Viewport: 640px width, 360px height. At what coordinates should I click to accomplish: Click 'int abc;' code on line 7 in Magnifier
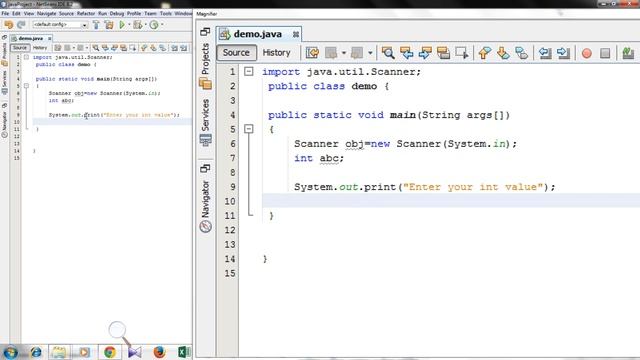tap(319, 158)
